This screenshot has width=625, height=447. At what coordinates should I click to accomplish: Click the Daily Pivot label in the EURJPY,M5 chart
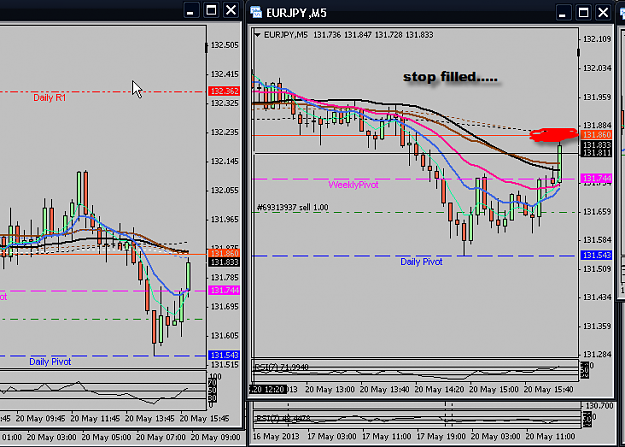[x=421, y=262]
